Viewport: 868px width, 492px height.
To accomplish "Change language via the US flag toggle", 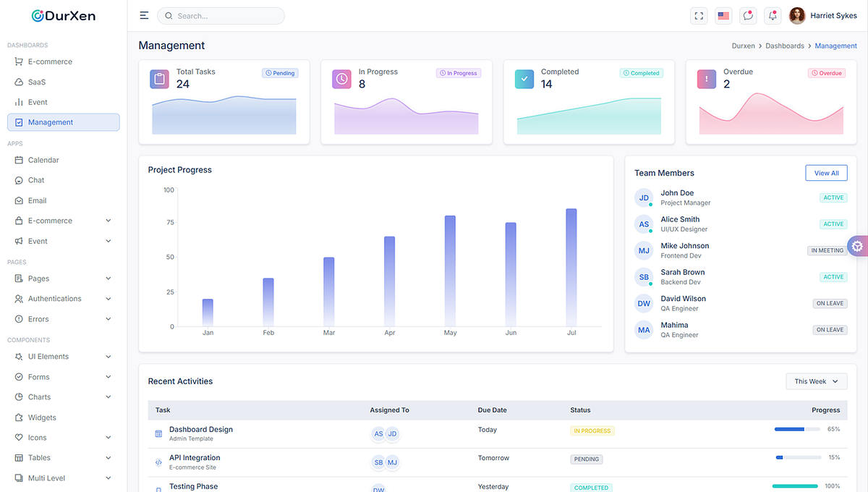I will (723, 15).
